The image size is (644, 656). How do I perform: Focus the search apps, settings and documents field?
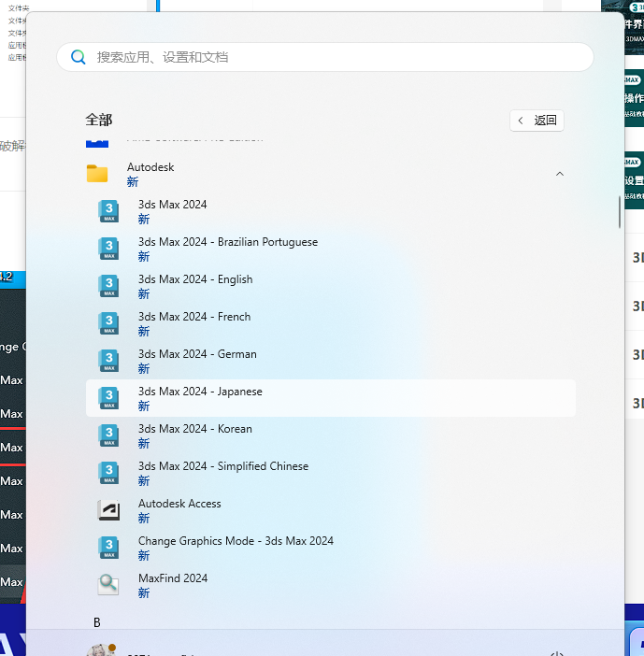pos(325,57)
